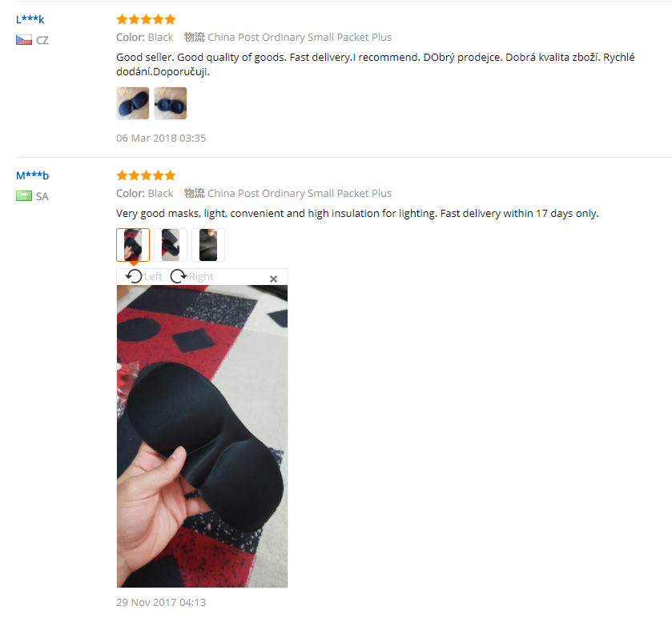Select M***b's third photo thumbnail

[208, 245]
